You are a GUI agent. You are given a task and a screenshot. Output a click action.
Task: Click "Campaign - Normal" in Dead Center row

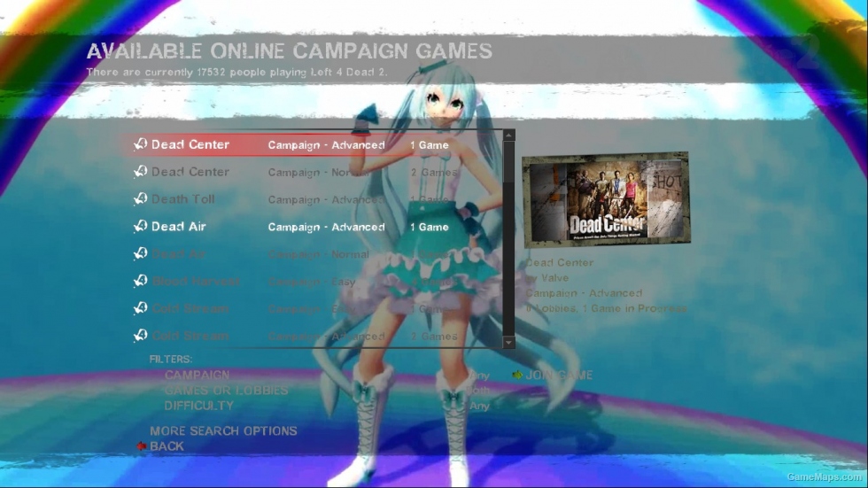[318, 173]
